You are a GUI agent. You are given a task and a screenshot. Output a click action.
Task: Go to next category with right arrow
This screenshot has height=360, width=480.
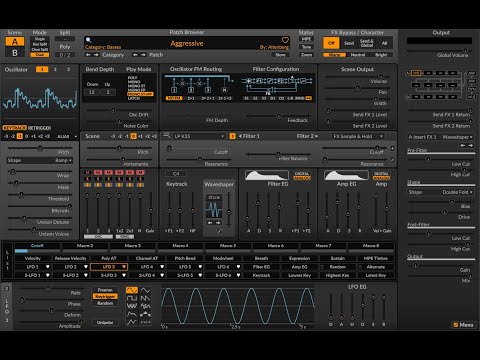click(96, 55)
